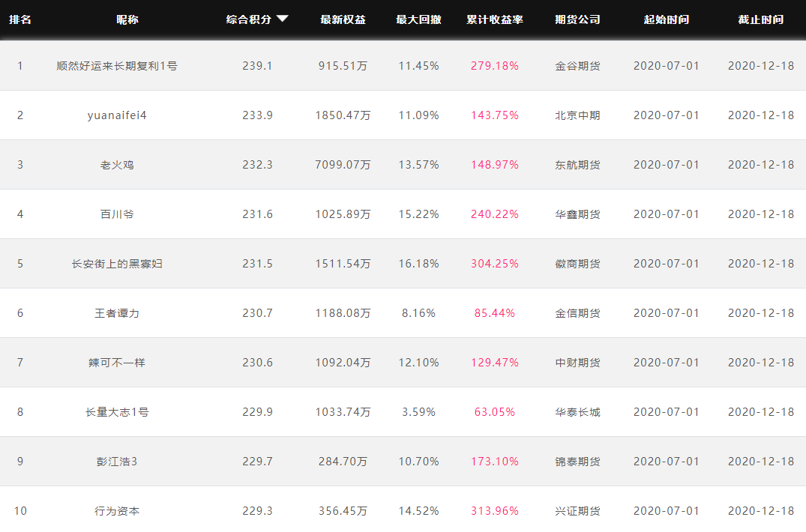This screenshot has width=806, height=532.
Task: Sort by 最新权益 column header
Action: point(343,19)
